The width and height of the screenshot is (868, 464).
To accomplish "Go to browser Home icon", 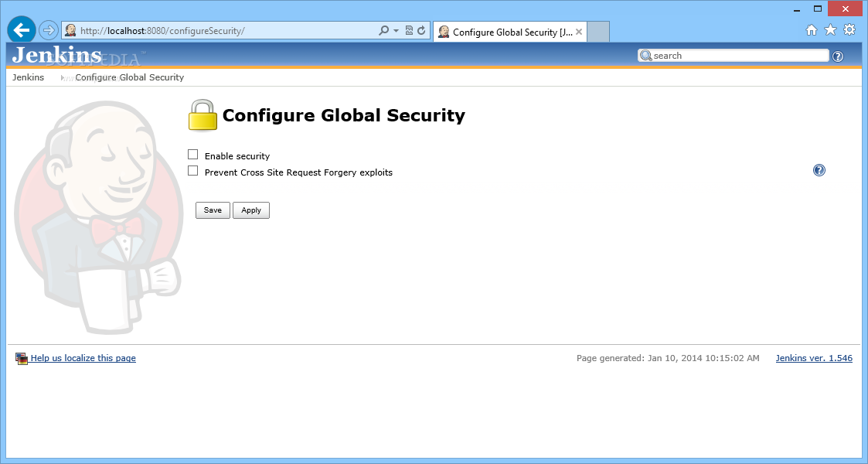I will click(812, 30).
